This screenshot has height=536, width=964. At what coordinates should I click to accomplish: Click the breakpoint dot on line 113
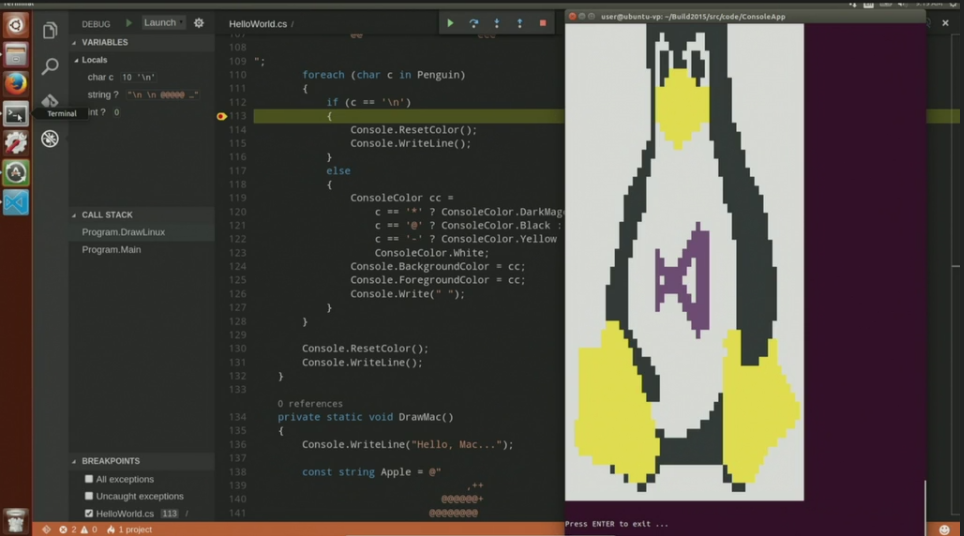point(221,116)
